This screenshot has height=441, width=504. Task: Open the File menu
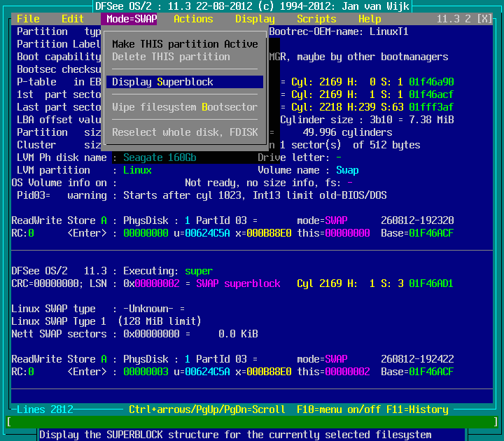(x=28, y=19)
